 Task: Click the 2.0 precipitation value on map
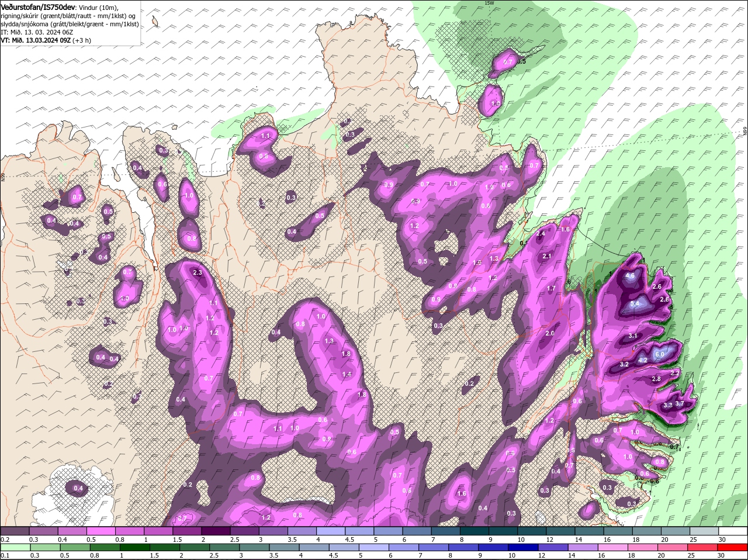[x=550, y=333]
